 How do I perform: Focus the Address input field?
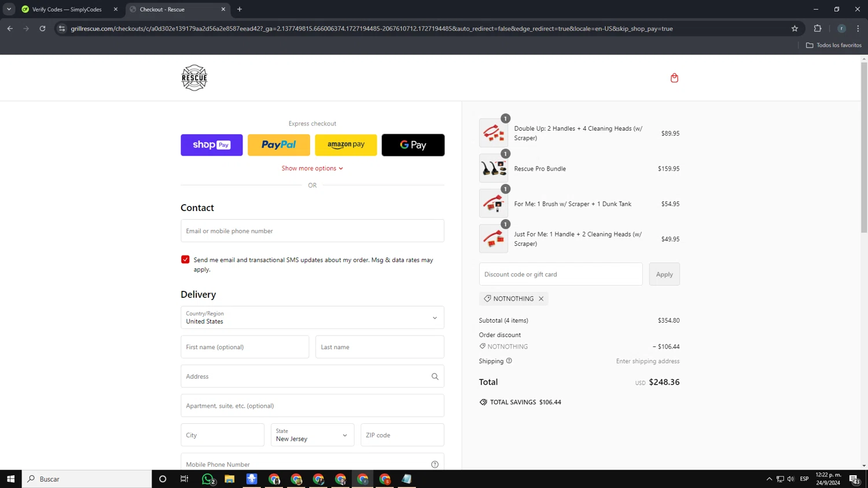[x=312, y=376]
